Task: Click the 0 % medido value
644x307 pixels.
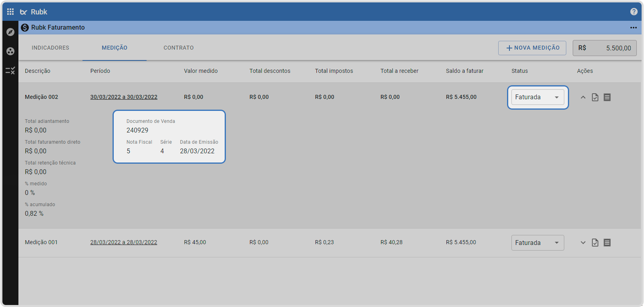Action: point(30,193)
